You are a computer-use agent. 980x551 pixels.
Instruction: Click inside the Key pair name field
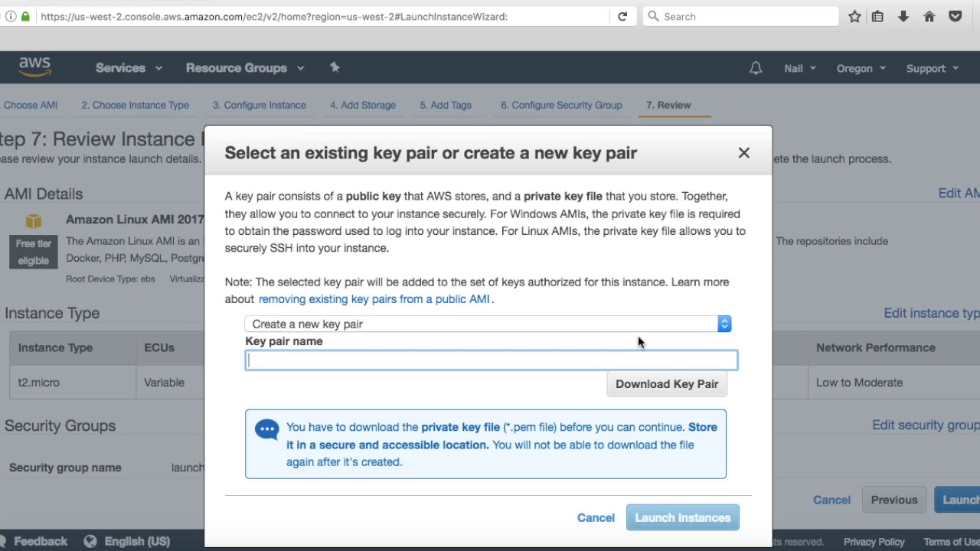tap(491, 360)
